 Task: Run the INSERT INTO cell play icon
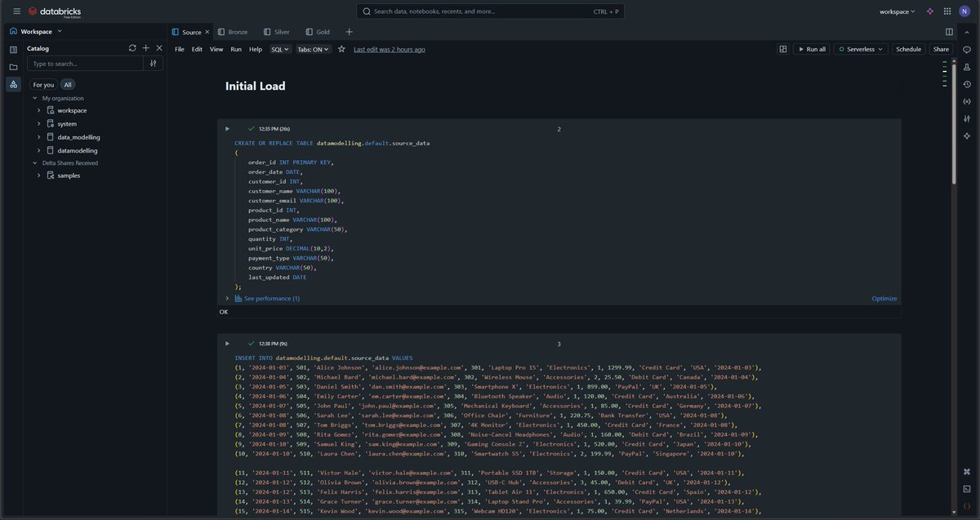click(x=228, y=344)
